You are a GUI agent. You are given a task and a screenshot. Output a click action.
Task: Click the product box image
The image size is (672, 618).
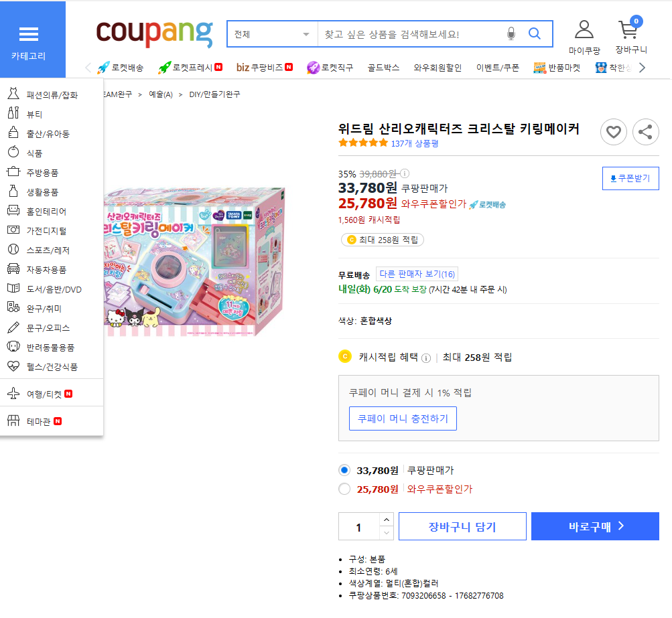pos(194,261)
